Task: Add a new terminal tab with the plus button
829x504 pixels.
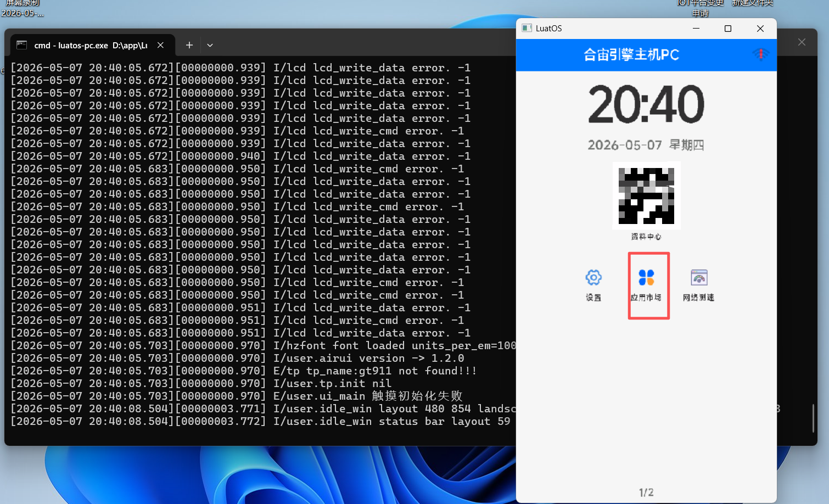Action: [189, 46]
